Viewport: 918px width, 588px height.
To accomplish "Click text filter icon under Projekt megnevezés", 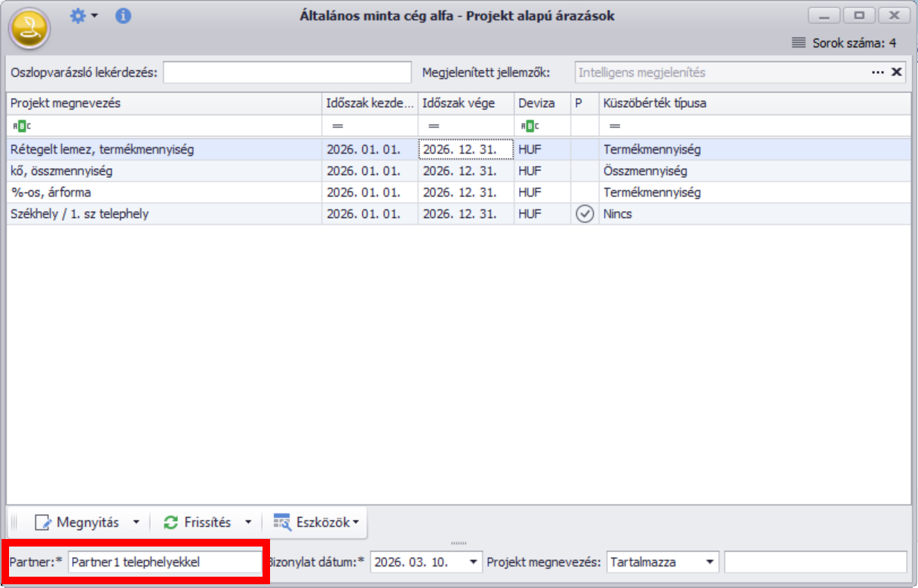I will [x=21, y=126].
